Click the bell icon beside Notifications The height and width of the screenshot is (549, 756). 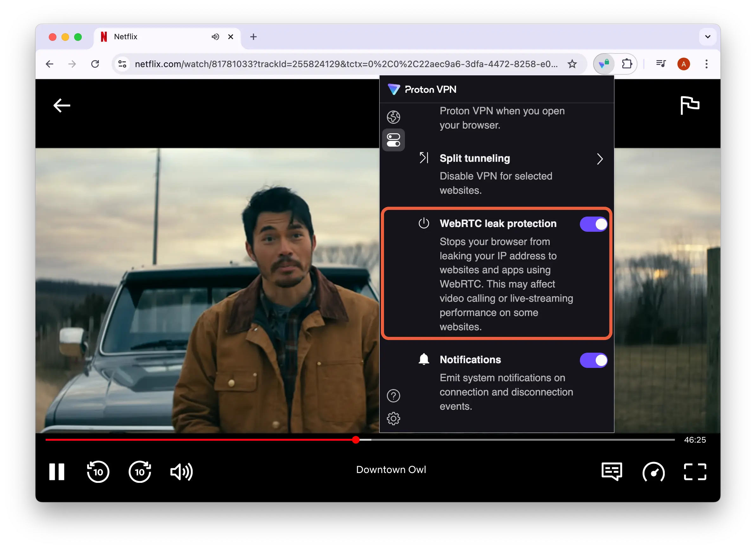pyautogui.click(x=424, y=359)
